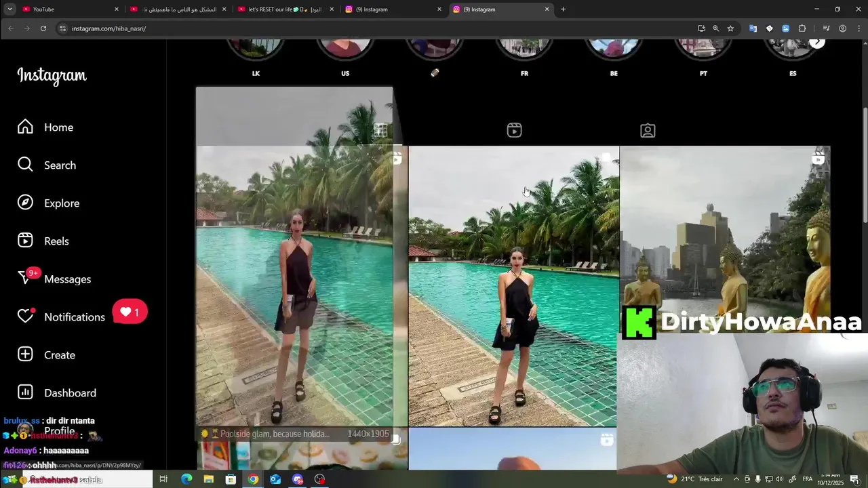Viewport: 868px width, 488px height.
Task: Open Search in Instagram sidebar
Action: (x=47, y=165)
